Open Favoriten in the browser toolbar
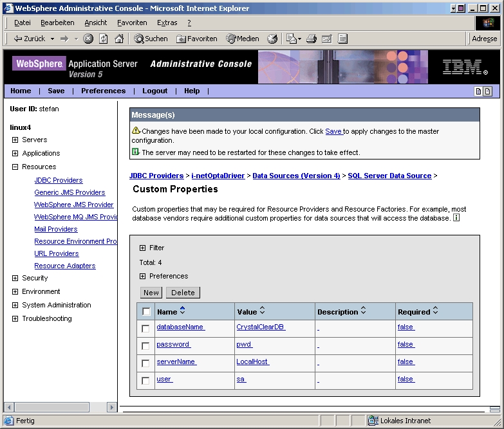This screenshot has height=429, width=504. click(197, 39)
